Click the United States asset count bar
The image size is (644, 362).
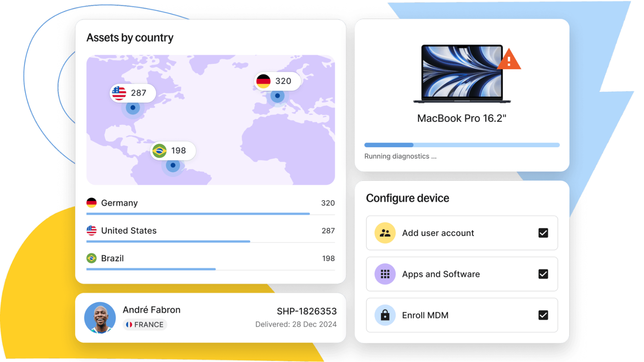point(211,241)
